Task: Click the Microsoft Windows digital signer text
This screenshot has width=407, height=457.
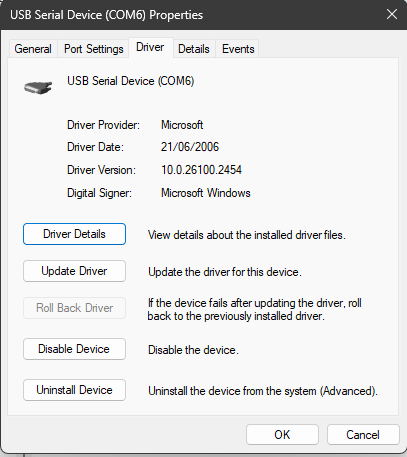Action: pyautogui.click(x=206, y=193)
